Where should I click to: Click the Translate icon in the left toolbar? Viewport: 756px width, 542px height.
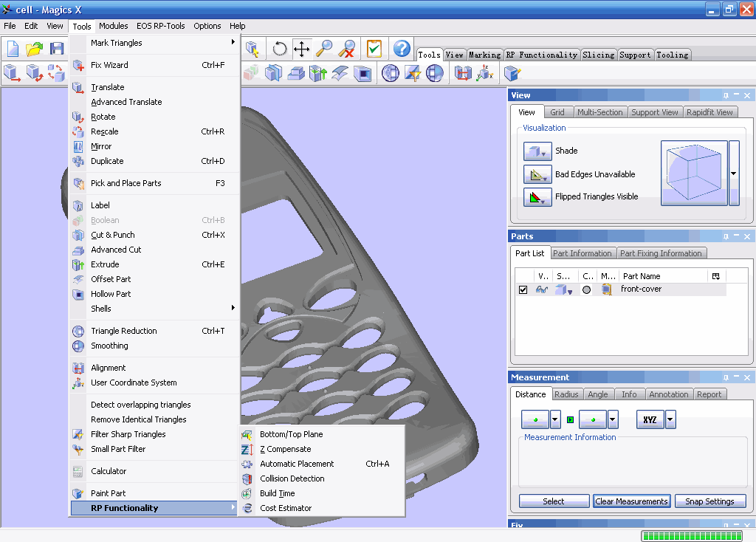(12, 73)
